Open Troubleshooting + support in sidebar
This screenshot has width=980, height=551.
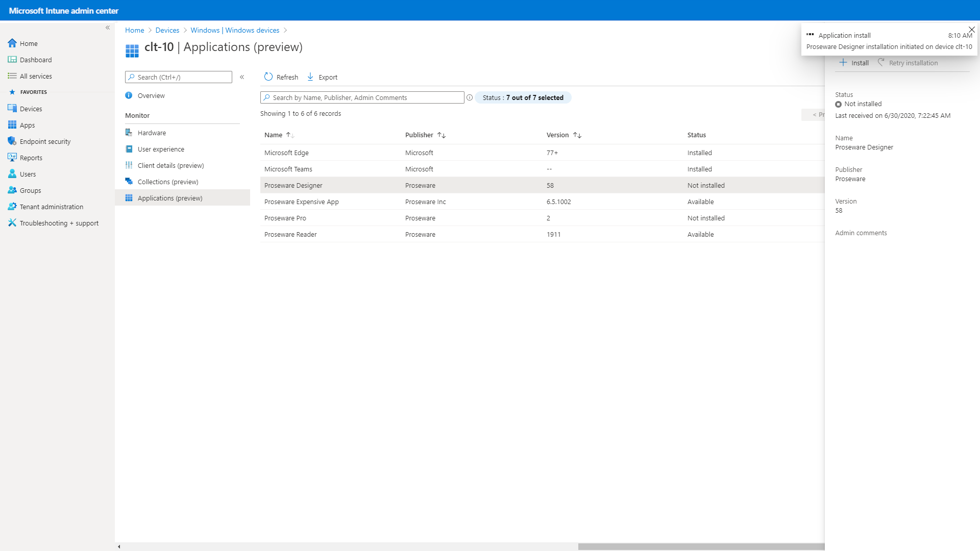tap(59, 223)
